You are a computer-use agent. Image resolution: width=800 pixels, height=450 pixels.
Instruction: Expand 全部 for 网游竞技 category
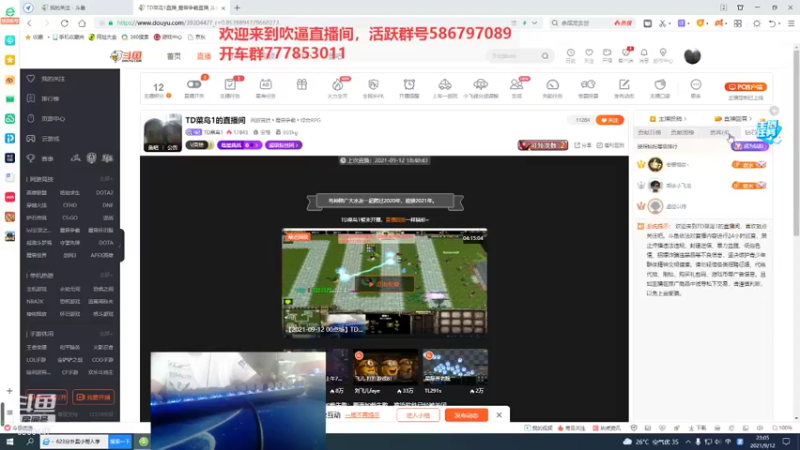pos(106,179)
